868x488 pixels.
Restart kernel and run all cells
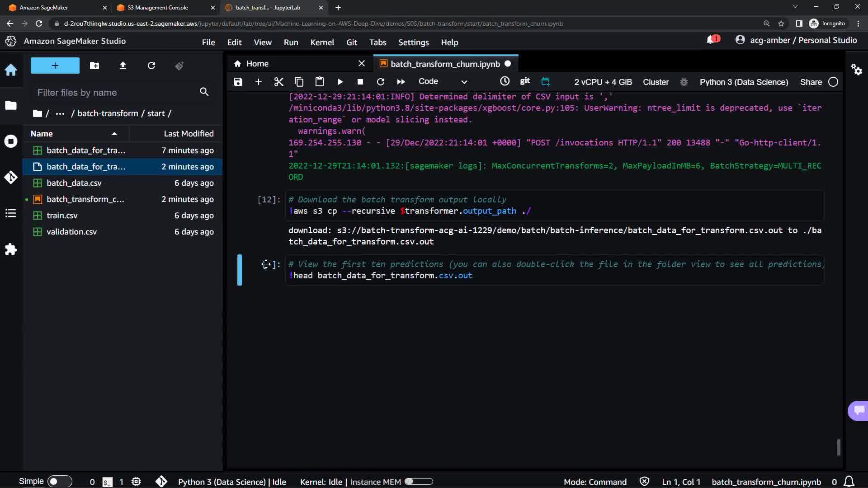(401, 82)
